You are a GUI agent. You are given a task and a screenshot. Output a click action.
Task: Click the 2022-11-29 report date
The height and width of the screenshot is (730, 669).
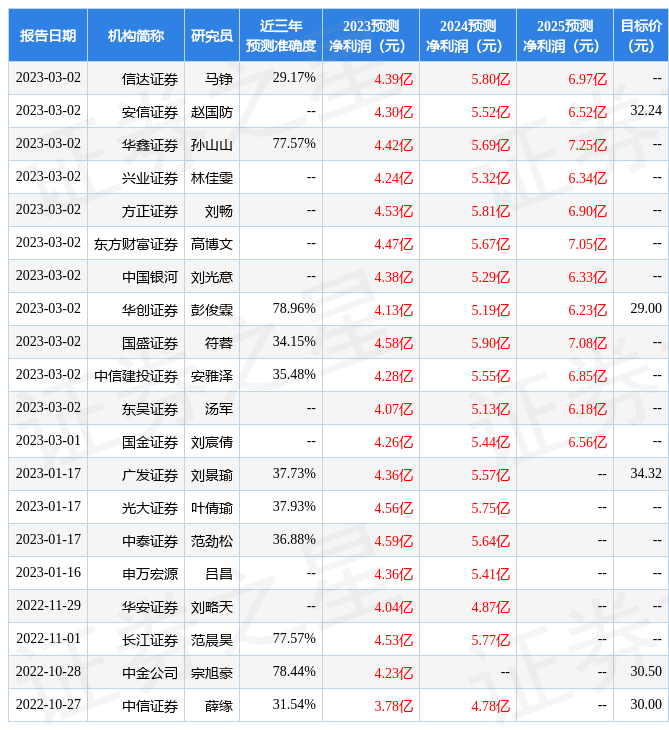pyautogui.click(x=48, y=606)
